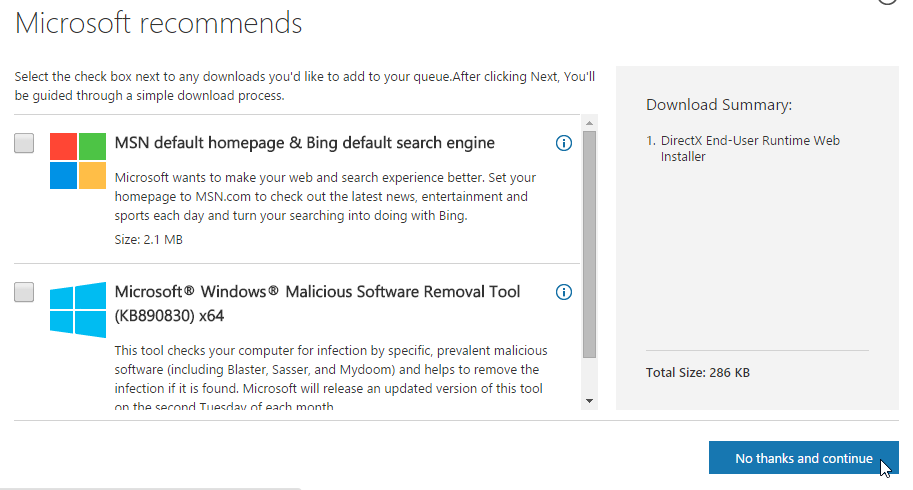Close the dialog using the top-right circle icon
The image size is (913, 490).
(887, 3)
